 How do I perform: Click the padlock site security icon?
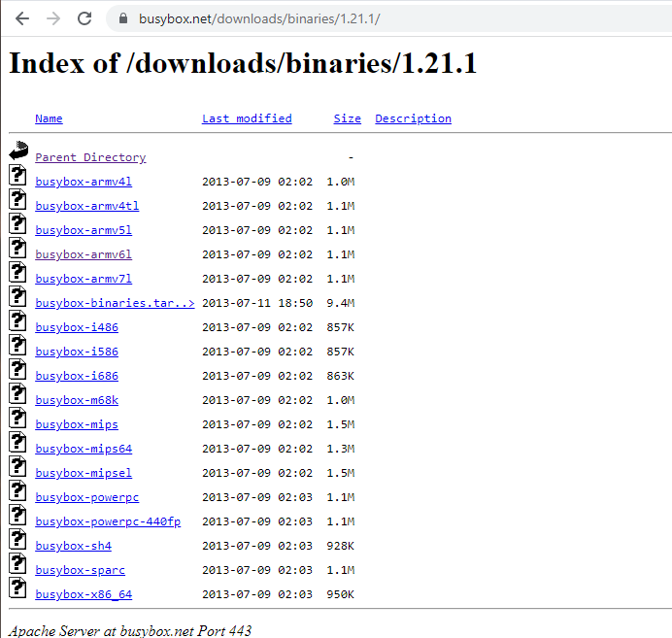(x=122, y=19)
